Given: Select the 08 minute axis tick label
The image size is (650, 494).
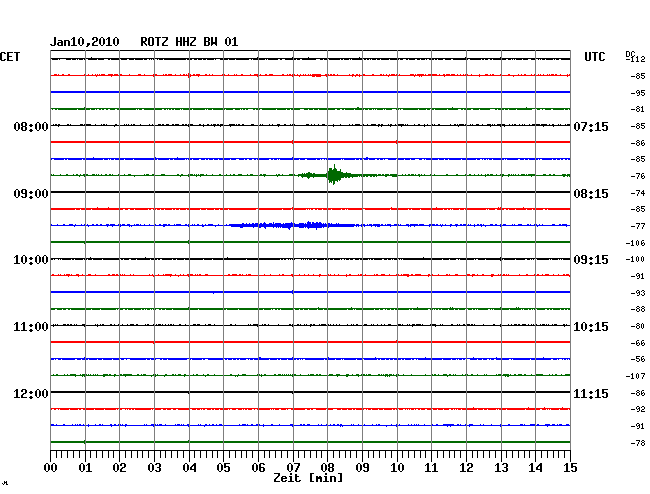Looking at the screenshot, I should [327, 468].
